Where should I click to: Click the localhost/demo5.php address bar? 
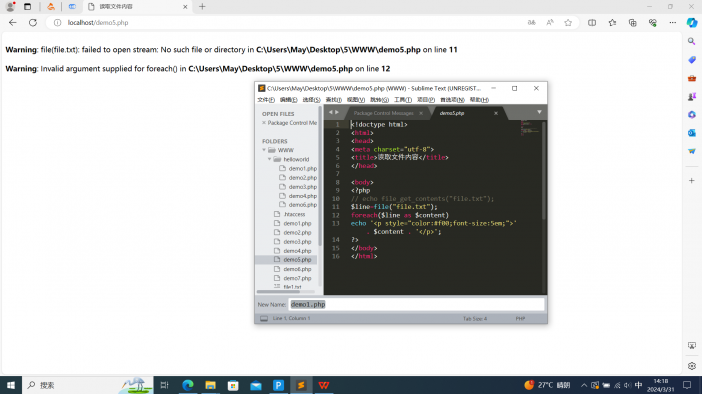(287, 22)
